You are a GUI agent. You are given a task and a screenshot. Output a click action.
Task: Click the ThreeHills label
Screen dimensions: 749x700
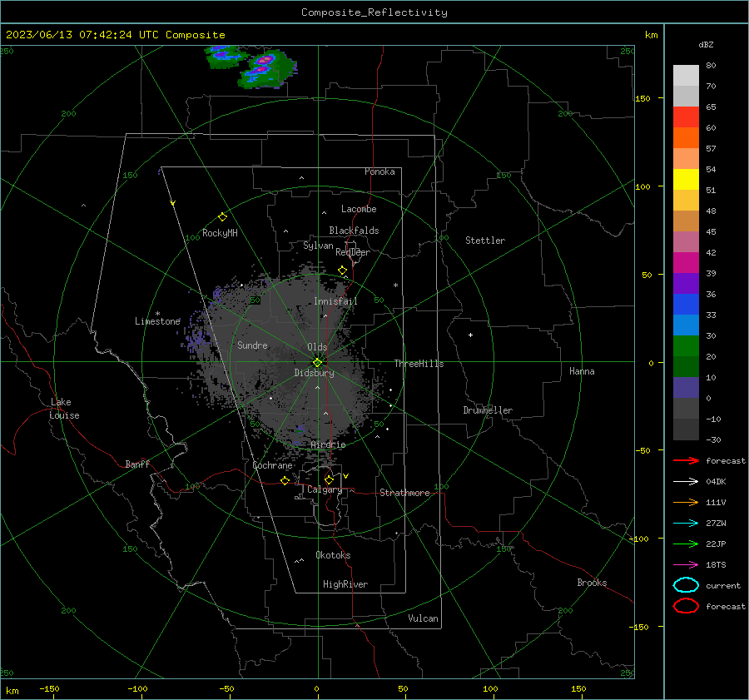coord(419,364)
